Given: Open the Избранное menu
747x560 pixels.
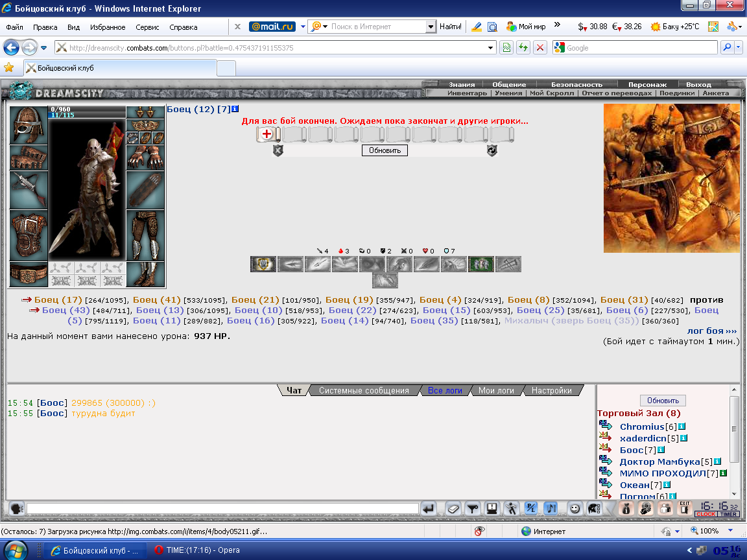Looking at the screenshot, I should 108,27.
